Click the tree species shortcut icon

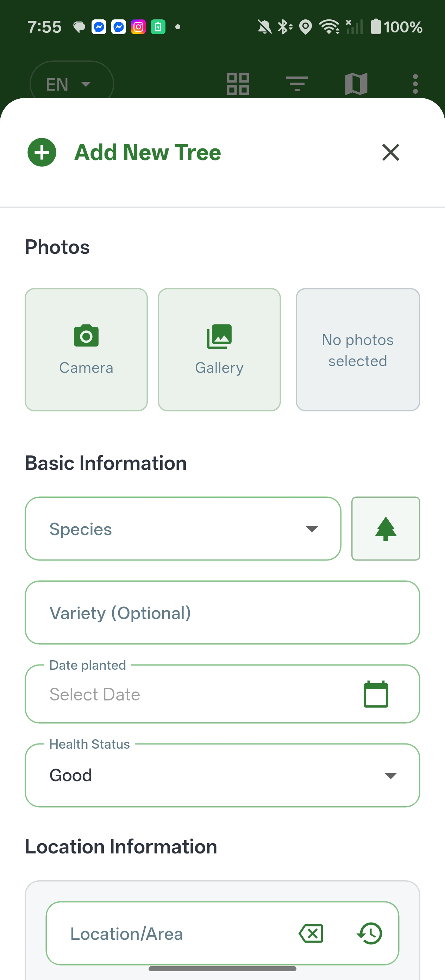(x=386, y=528)
